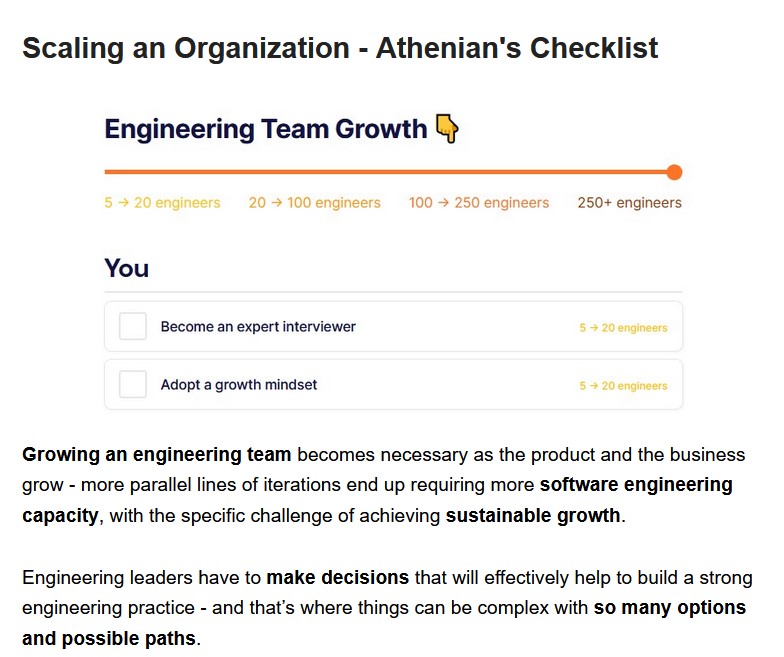Click the "You" section heading

coord(126,268)
